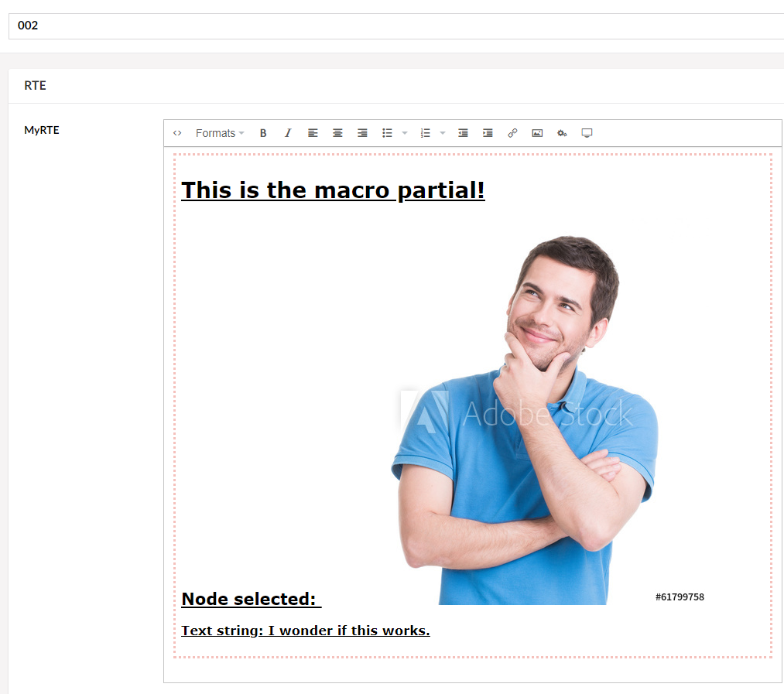
Task: Click the 'This is the macro partial!' heading
Action: (x=333, y=190)
